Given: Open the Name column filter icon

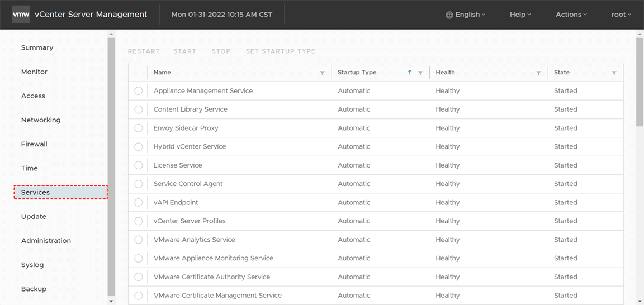Looking at the screenshot, I should (x=322, y=73).
